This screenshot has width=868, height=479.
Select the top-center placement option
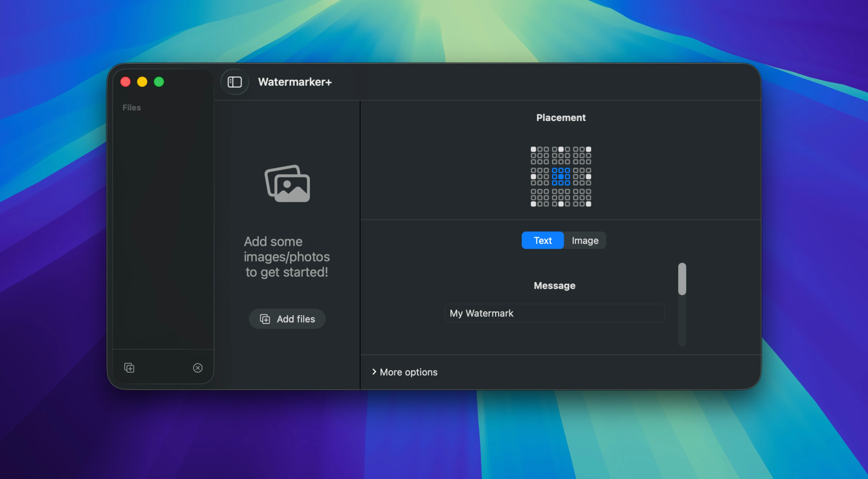click(x=561, y=155)
